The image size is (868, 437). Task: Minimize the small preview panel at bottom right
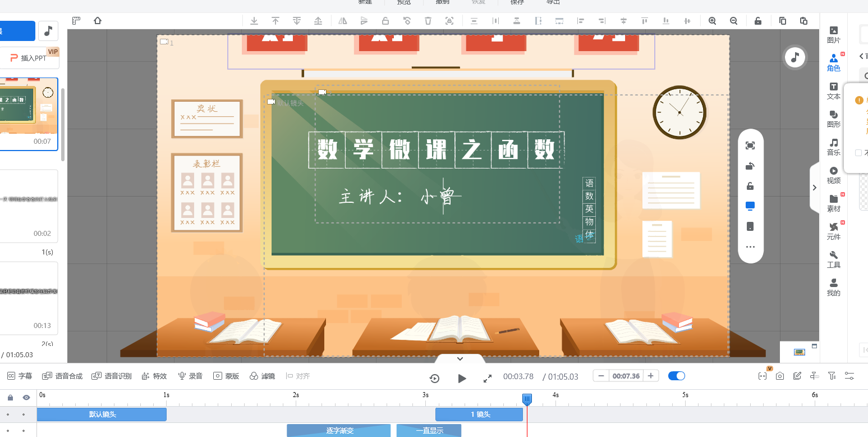[x=814, y=345]
